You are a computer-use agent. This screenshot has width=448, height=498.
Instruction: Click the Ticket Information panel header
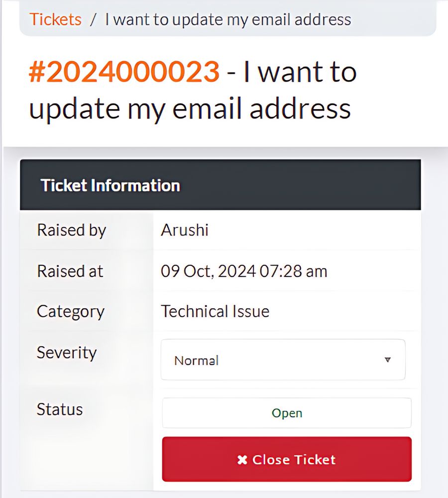(220, 185)
